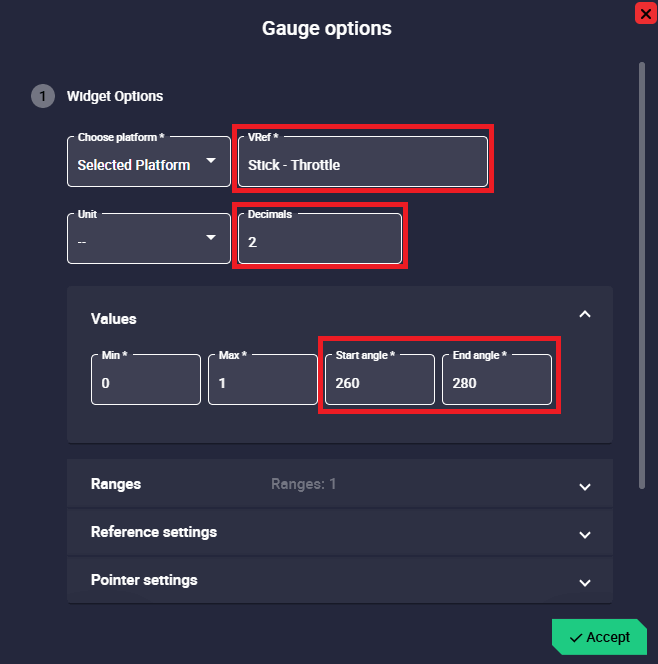Click the Widget Options step heading
Screen dimensions: 658x664
click(115, 97)
